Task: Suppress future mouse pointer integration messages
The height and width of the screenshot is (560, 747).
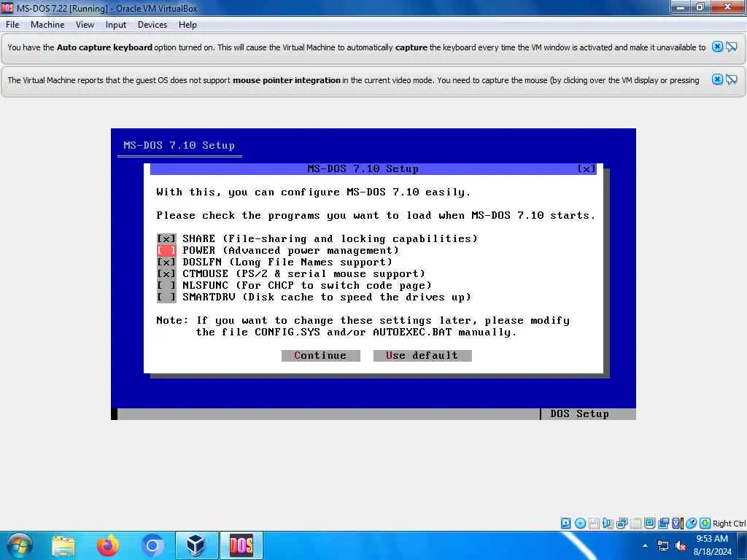Action: click(x=731, y=79)
